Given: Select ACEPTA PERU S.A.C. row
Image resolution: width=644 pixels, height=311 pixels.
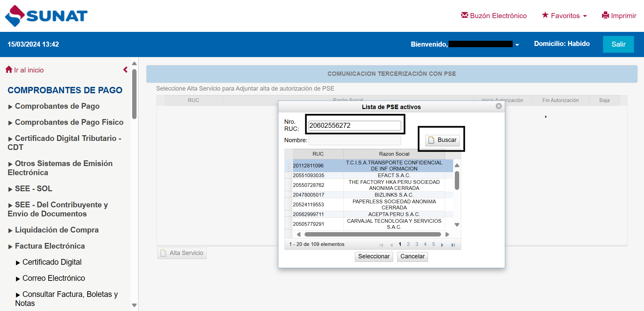Looking at the screenshot, I should pyautogui.click(x=369, y=214).
